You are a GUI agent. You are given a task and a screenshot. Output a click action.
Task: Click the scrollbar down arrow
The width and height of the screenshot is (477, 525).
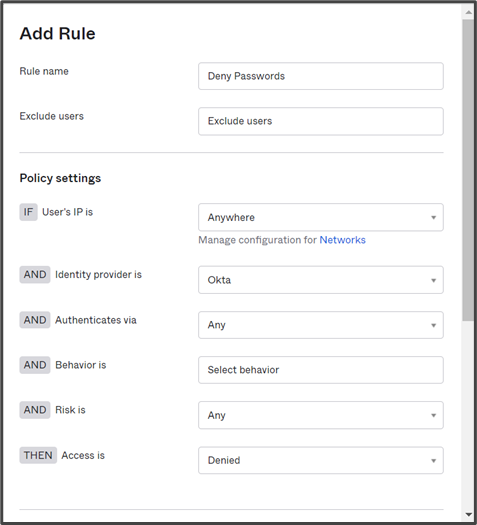pyautogui.click(x=468, y=515)
